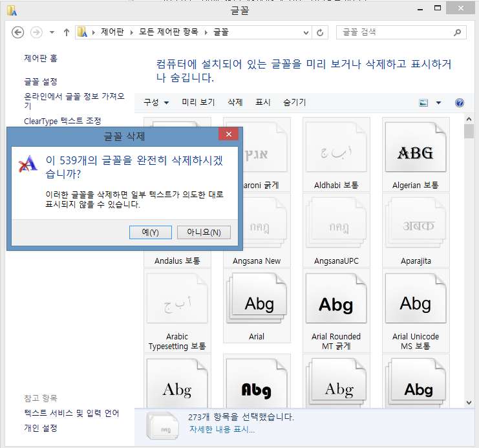Click the vertical scrollbar thumb

469,131
